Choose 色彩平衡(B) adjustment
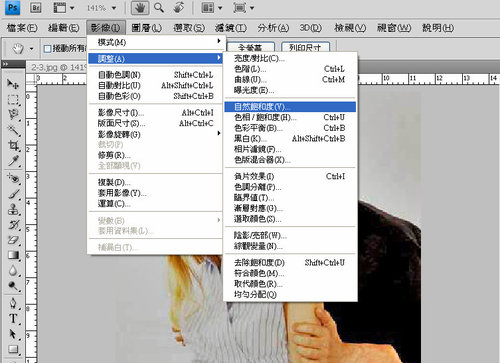The image size is (500, 363). click(x=290, y=128)
